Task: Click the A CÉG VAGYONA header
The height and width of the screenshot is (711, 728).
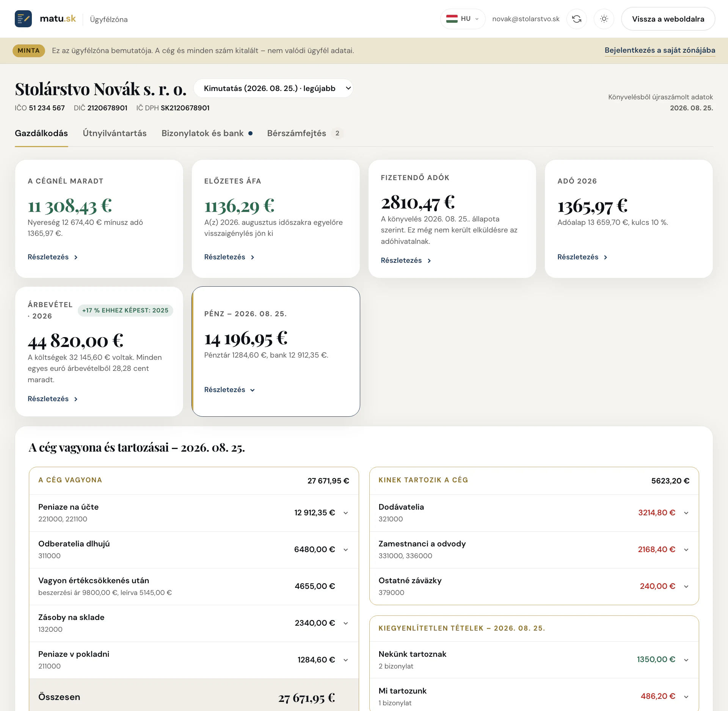Action: click(70, 480)
